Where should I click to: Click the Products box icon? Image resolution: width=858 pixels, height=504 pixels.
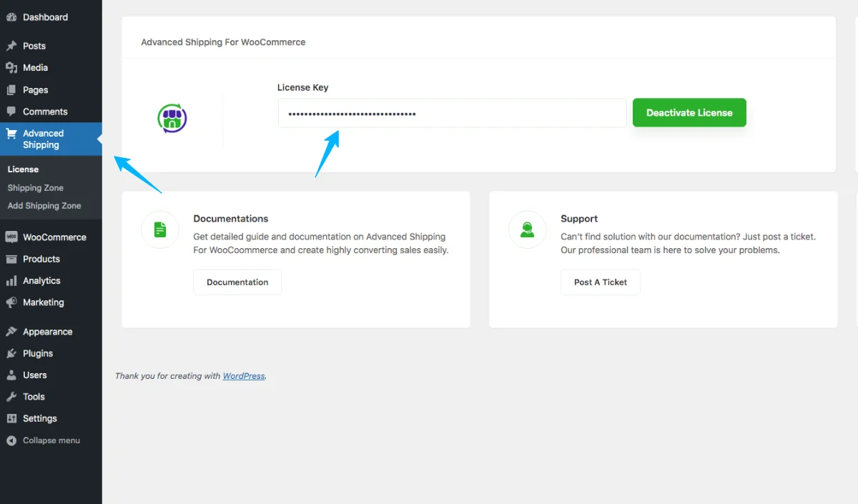point(11,259)
